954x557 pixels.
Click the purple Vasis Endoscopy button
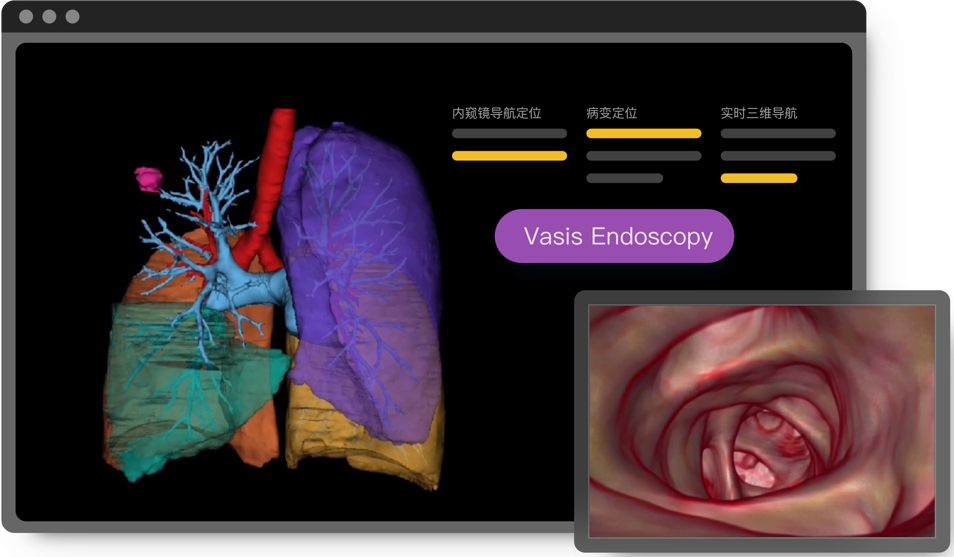pos(614,237)
